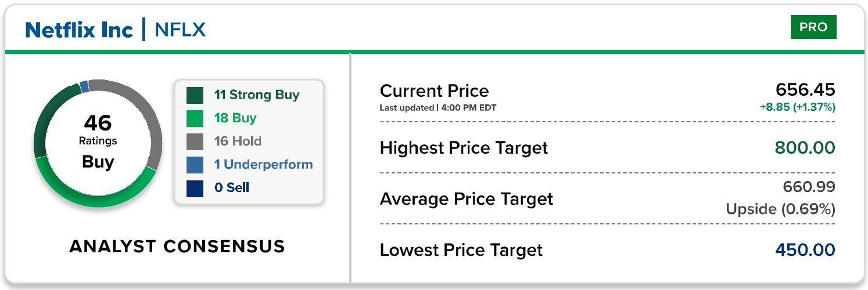Click the 46 Ratings donut chart center

coord(98,142)
